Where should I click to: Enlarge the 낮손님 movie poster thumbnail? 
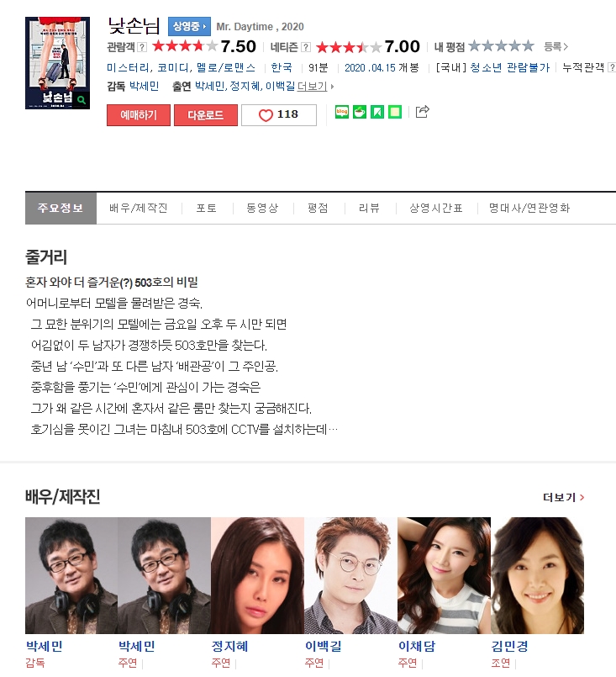tap(57, 63)
